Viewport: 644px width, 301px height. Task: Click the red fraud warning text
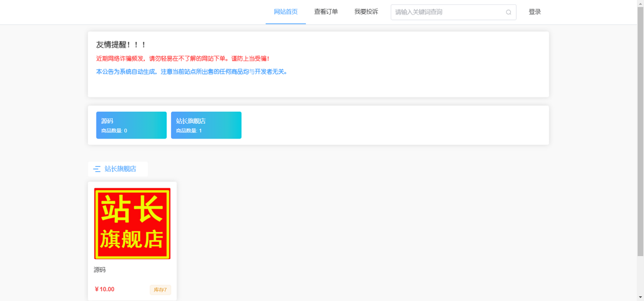183,58
